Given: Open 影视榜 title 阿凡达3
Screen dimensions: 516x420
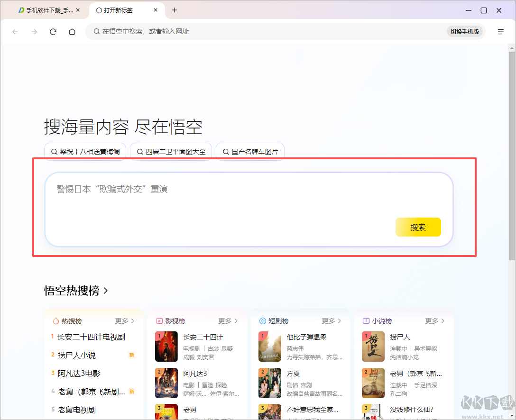Looking at the screenshot, I should 195,374.
